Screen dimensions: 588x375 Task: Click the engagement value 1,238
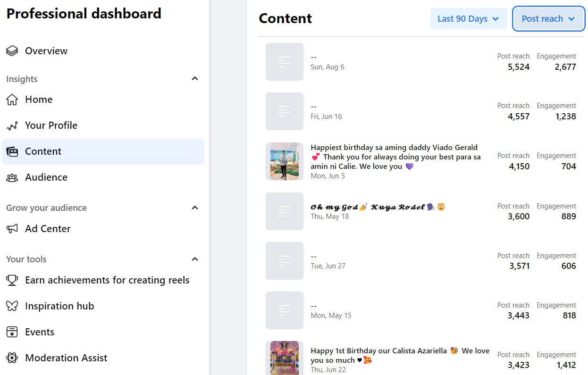565,117
